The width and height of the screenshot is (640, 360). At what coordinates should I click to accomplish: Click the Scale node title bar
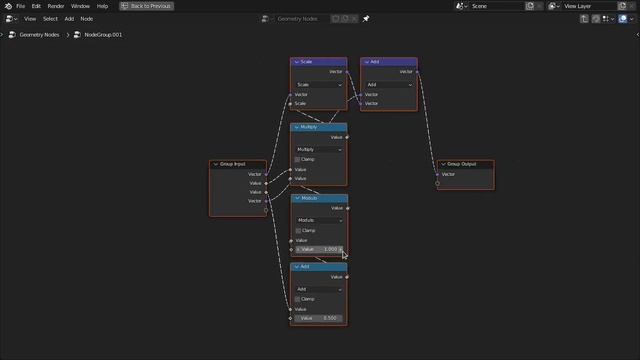(319, 62)
